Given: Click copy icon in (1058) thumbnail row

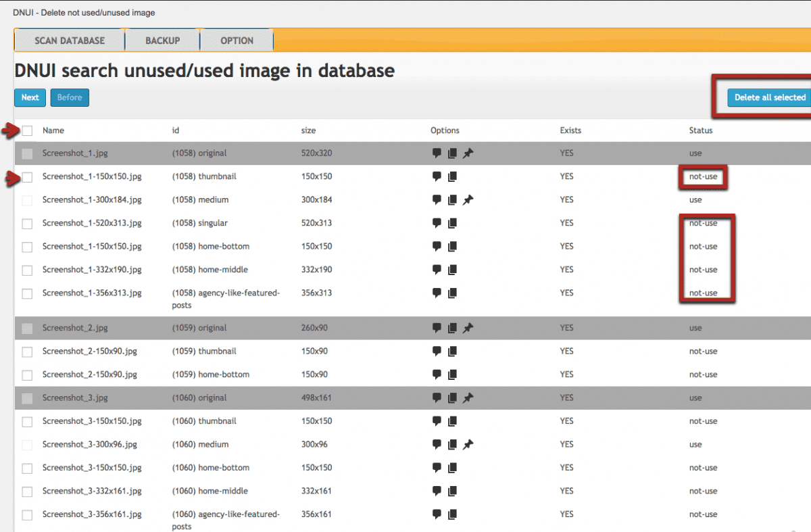Looking at the screenshot, I should click(452, 177).
